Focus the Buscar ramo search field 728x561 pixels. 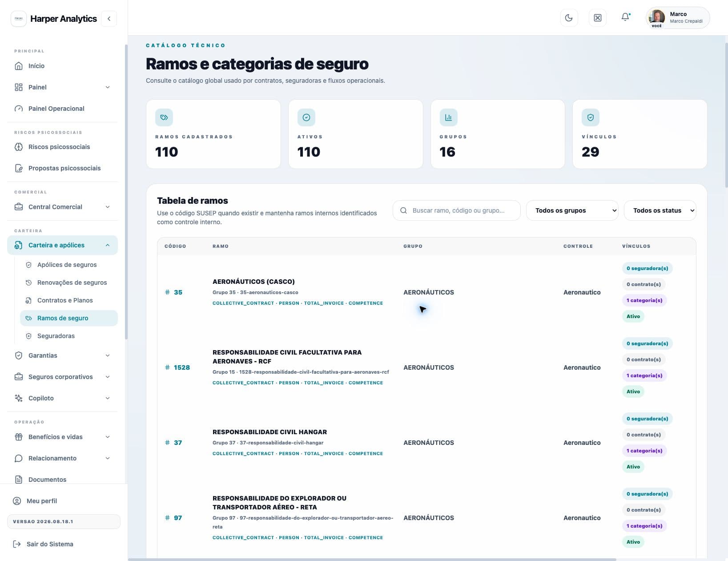click(x=457, y=210)
